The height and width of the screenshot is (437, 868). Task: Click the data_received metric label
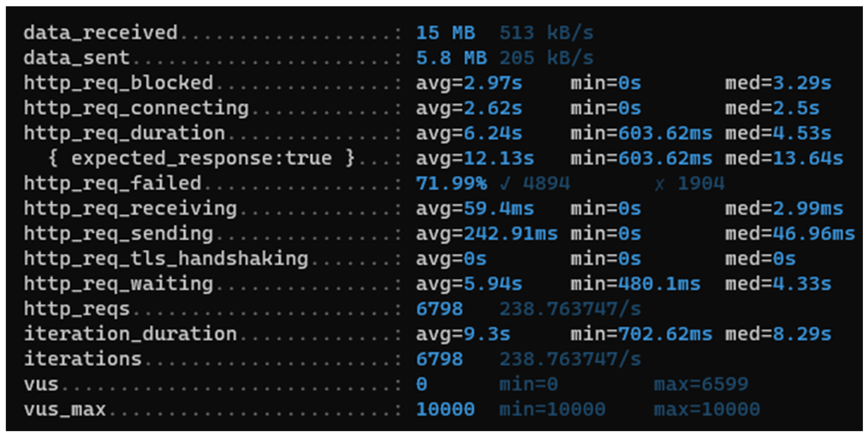point(100,33)
